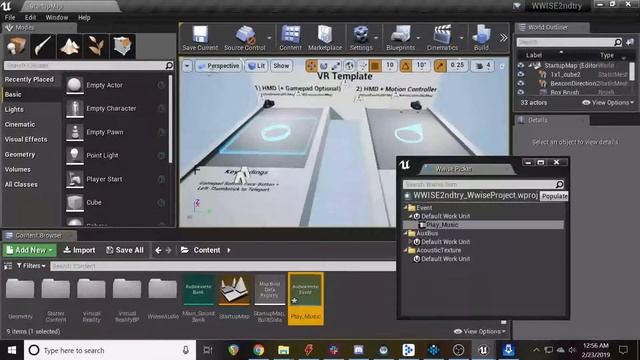This screenshot has width=640, height=360.
Task: Click Windows taskbar search box
Action: pyautogui.click(x=110, y=350)
